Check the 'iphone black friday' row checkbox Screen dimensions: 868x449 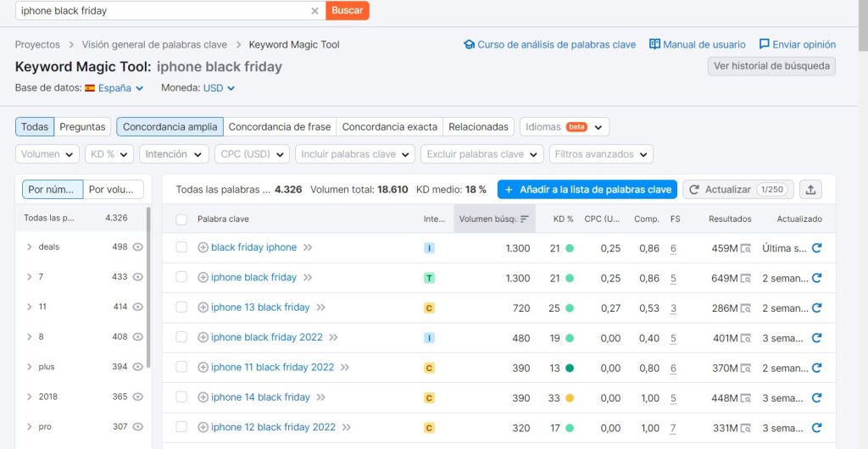tap(181, 277)
